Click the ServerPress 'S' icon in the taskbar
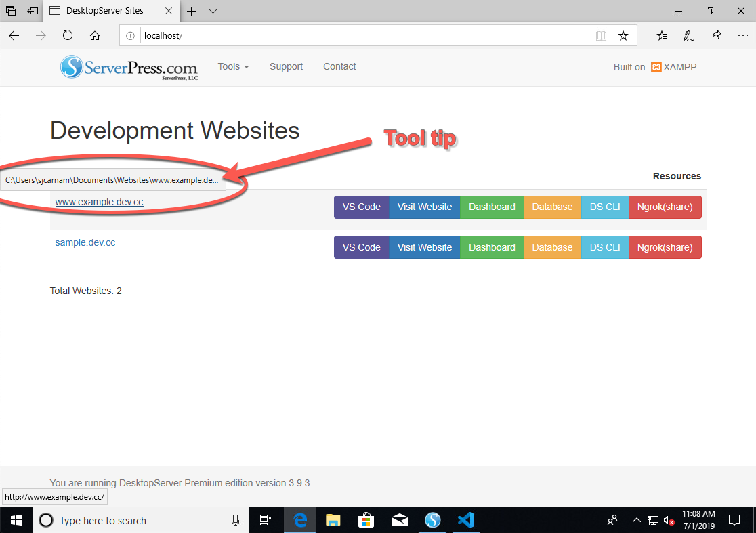 (x=432, y=520)
